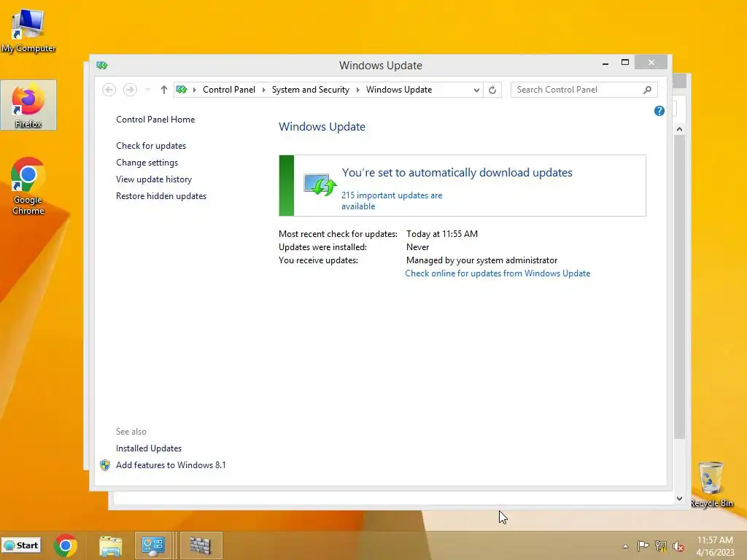Switch to the Control Panel taskbar item
Screen dimensions: 747x560
click(x=153, y=545)
